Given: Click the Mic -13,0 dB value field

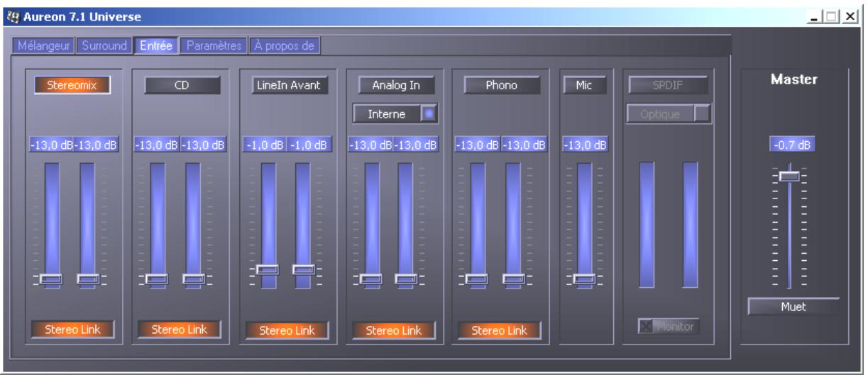Looking at the screenshot, I should click(585, 145).
